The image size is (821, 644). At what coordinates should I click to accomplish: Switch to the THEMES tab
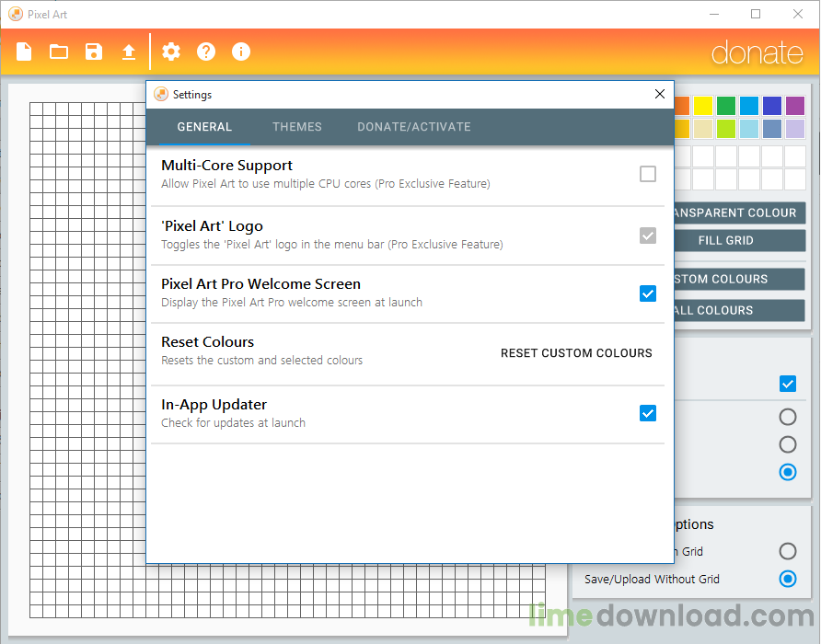[297, 127]
